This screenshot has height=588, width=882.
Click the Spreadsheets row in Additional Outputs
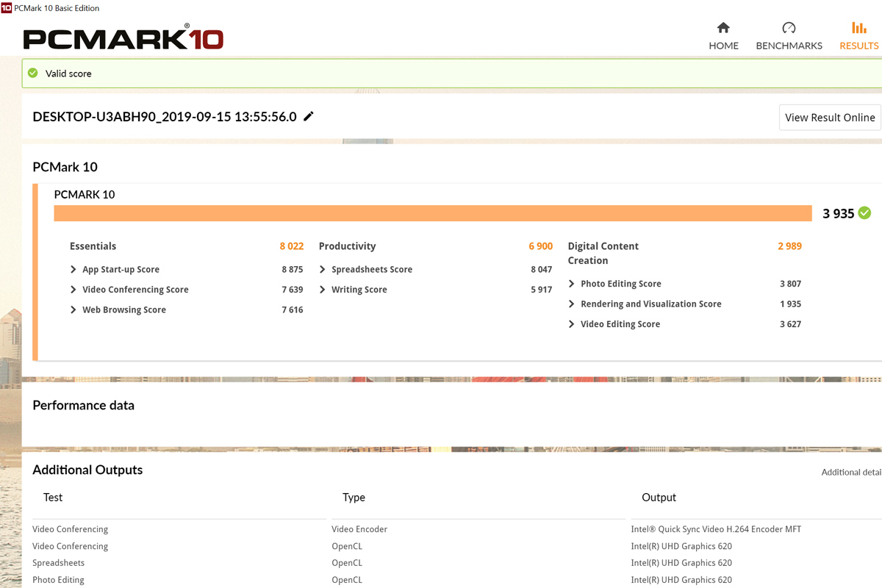58,563
